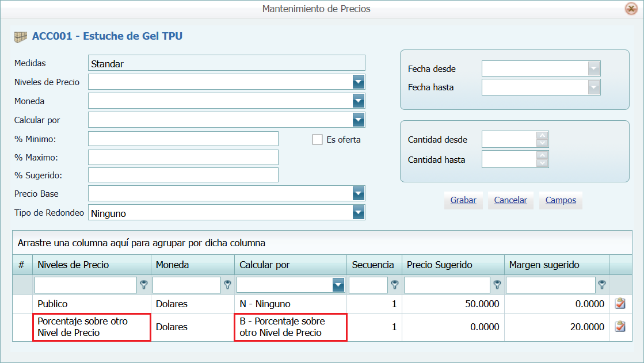Increase Cantidad desde with the up stepper
The image size is (644, 363).
click(542, 135)
